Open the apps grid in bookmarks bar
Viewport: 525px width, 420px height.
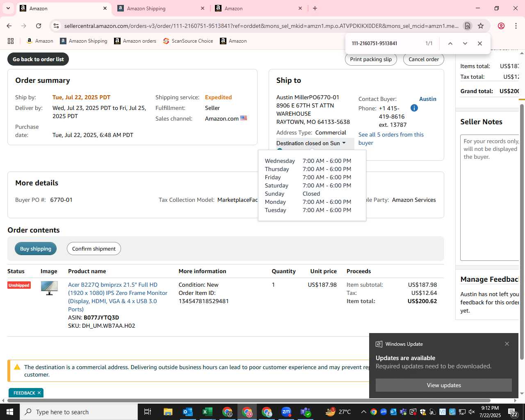(11, 41)
